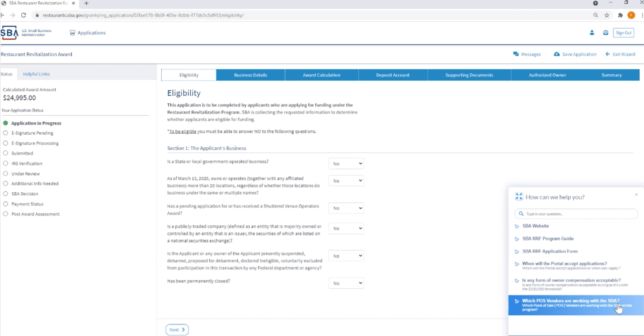
Task: Exit the wizard
Action: click(x=620, y=54)
